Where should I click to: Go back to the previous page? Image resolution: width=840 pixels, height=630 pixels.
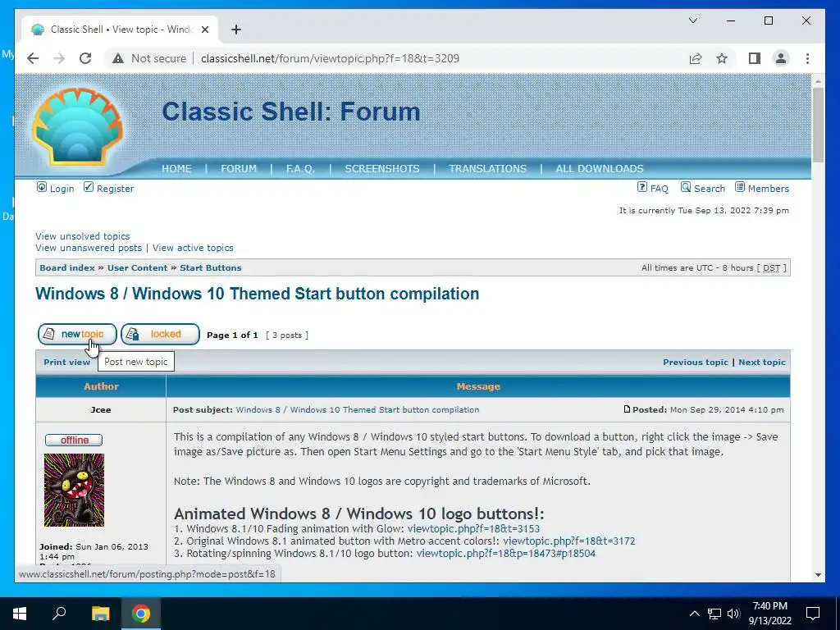coord(33,58)
